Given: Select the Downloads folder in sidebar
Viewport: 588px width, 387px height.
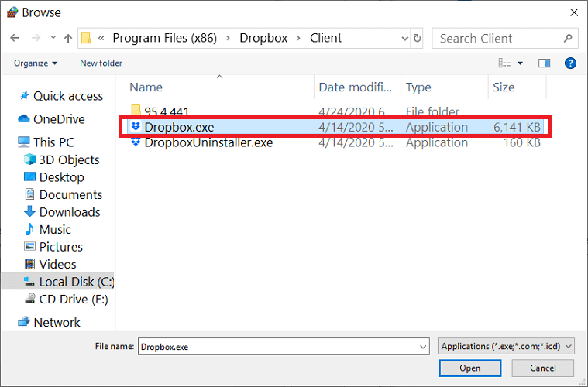Looking at the screenshot, I should [70, 212].
